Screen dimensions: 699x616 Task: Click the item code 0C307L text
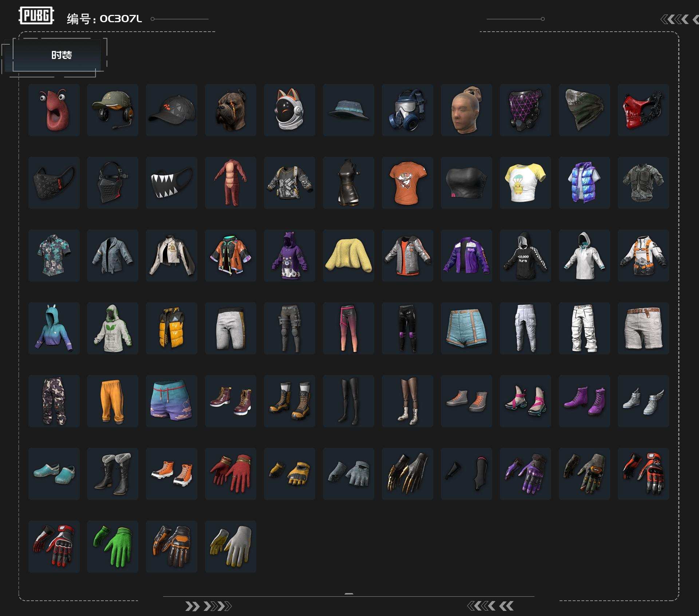click(121, 19)
